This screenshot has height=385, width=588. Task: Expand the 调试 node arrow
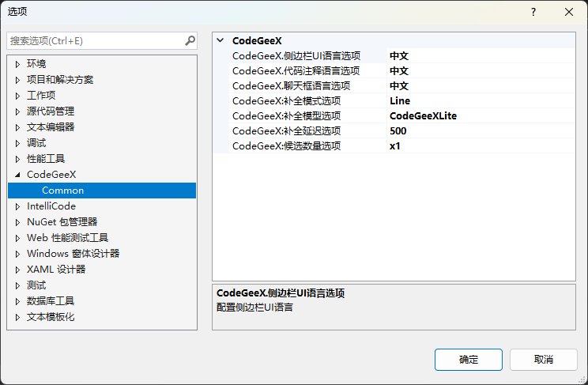pyautogui.click(x=17, y=143)
